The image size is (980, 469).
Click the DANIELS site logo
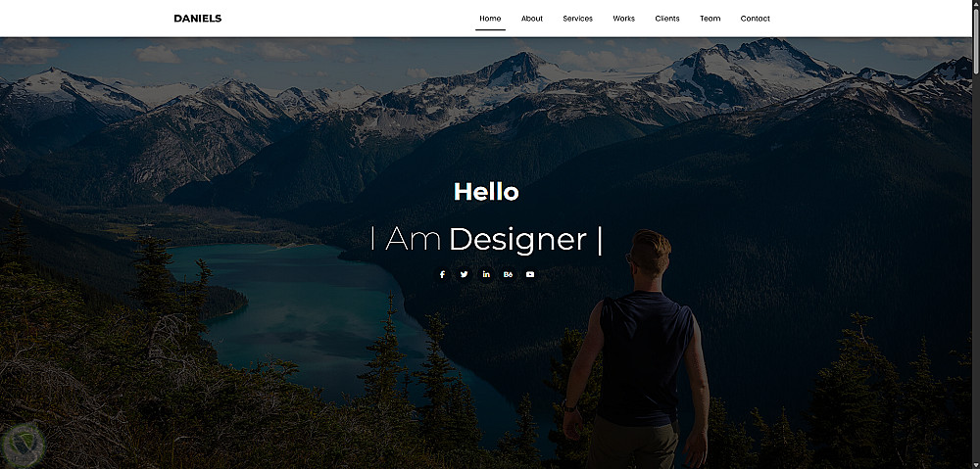coord(198,18)
